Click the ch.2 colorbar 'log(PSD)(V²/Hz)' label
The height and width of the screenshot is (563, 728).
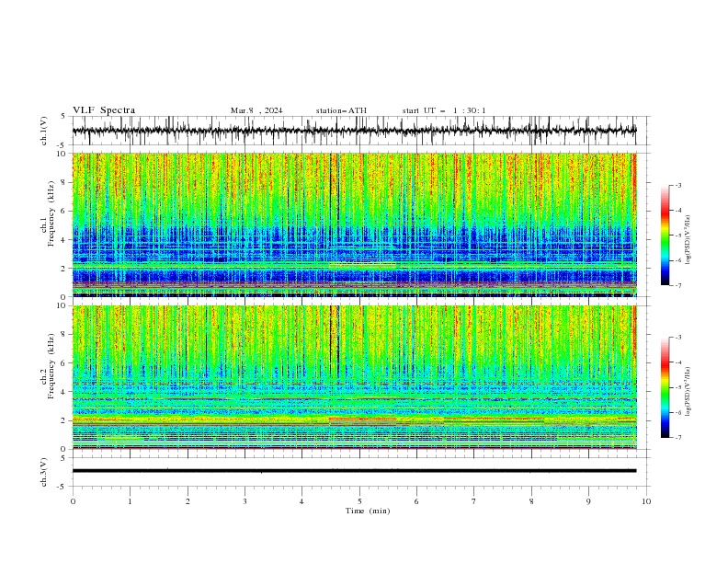(688, 392)
